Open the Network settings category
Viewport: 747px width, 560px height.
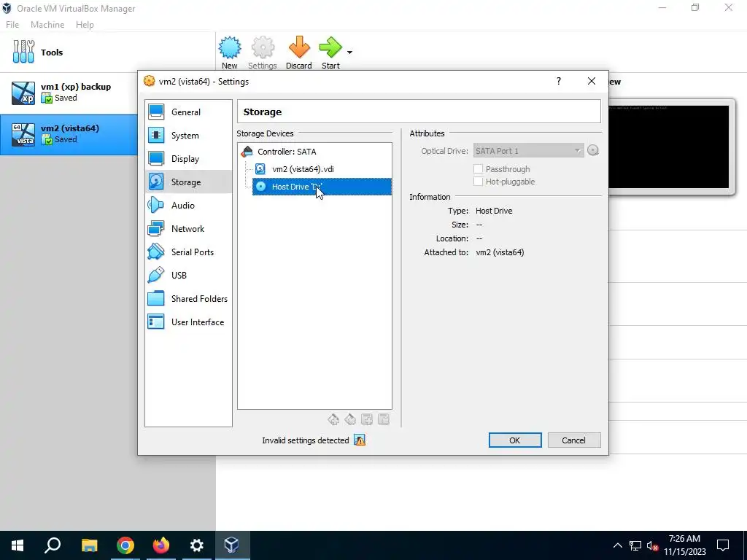(188, 228)
